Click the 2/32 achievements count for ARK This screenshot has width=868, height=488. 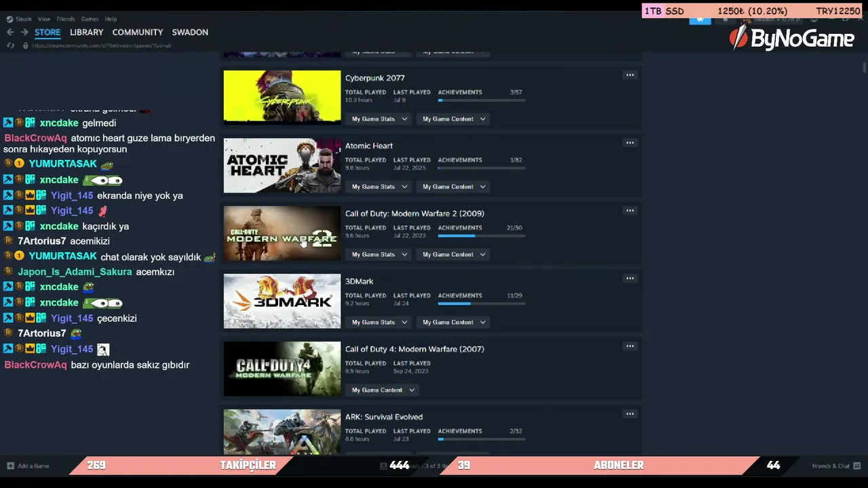516,431
